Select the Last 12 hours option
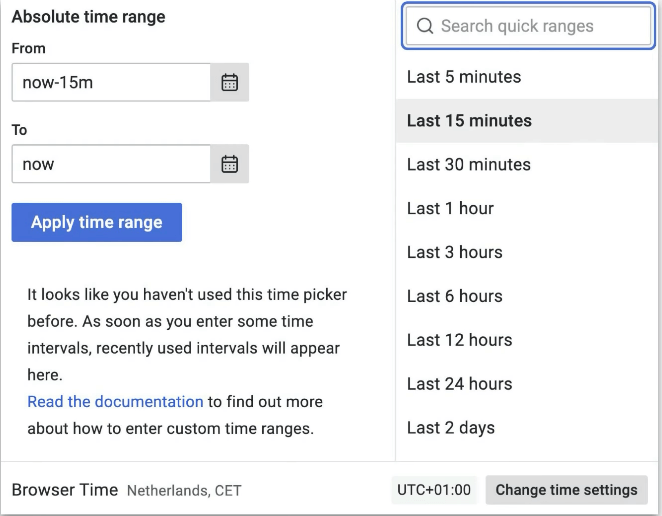Viewport: 662px width, 516px height. 459,340
